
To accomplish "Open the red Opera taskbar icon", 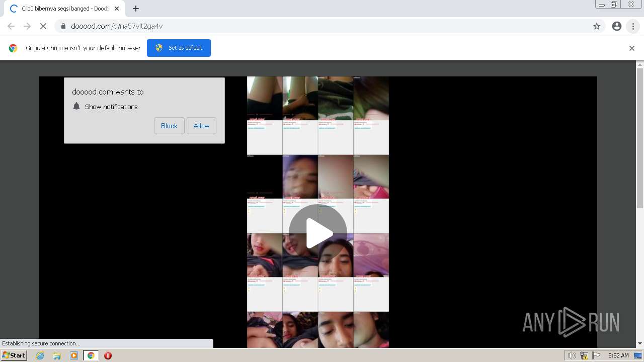I will (108, 355).
